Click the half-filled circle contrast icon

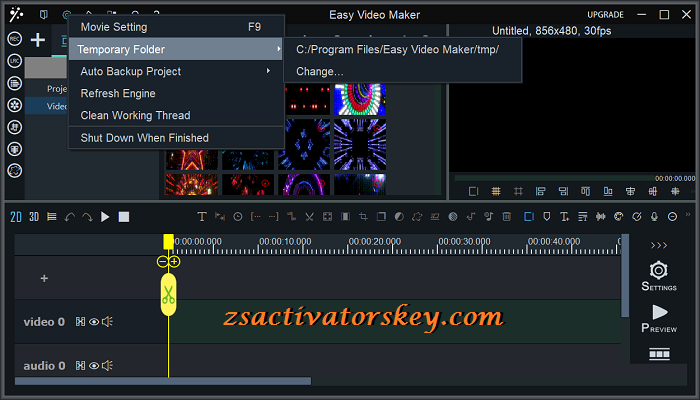[399, 217]
